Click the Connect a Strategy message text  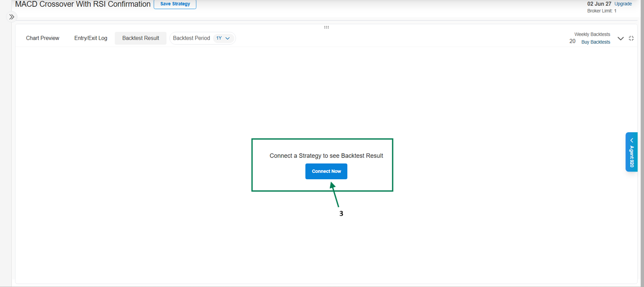(326, 156)
